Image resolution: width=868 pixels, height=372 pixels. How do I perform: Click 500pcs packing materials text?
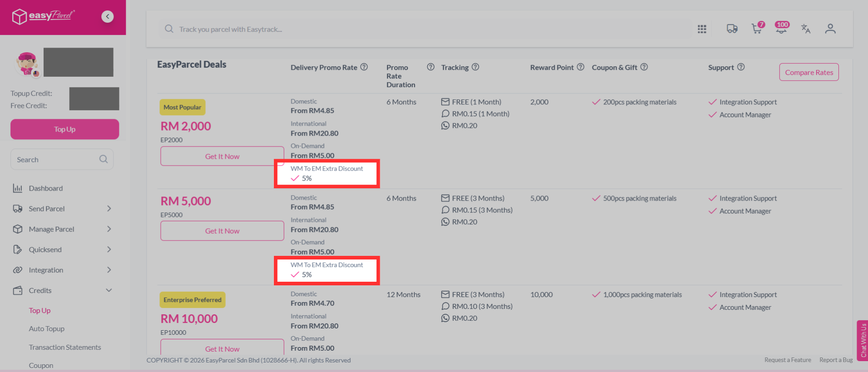click(640, 198)
